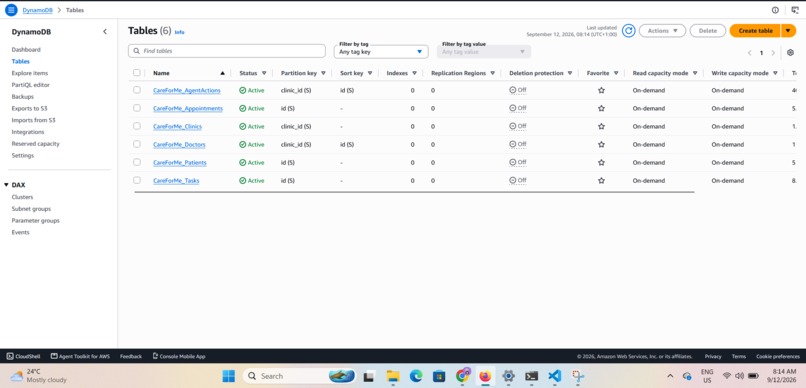Select the CareForMe_AgentActions row checkbox

coord(137,90)
